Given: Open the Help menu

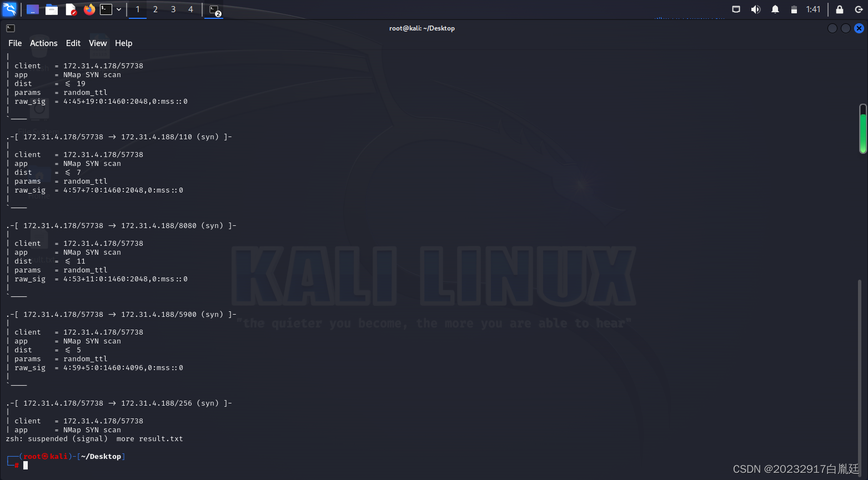Looking at the screenshot, I should (x=124, y=43).
